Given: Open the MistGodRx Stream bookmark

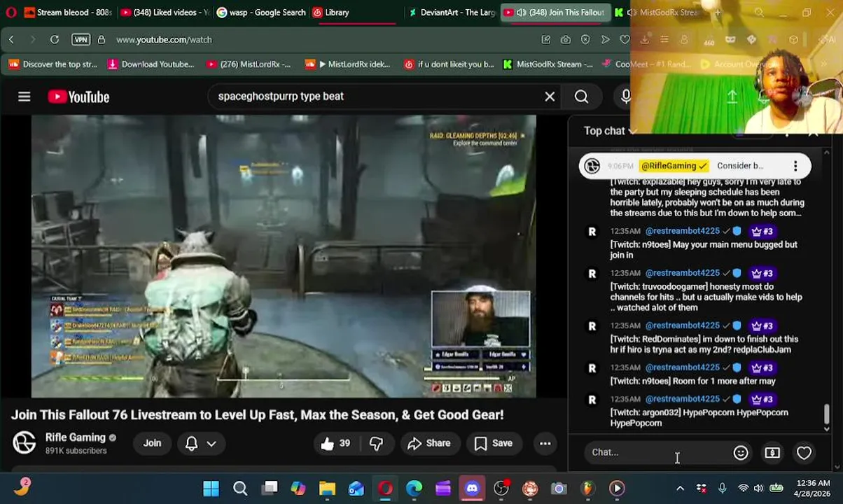Looking at the screenshot, I should pyautogui.click(x=548, y=64).
